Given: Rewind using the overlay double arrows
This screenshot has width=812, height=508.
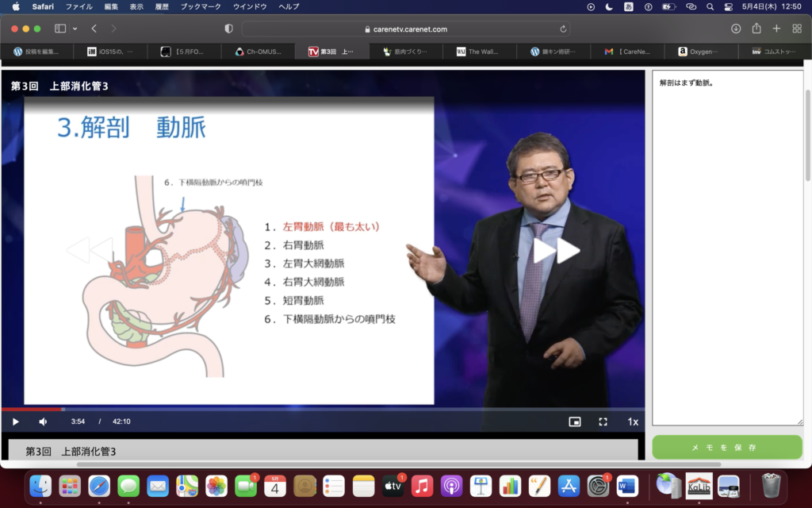Looking at the screenshot, I should point(90,250).
